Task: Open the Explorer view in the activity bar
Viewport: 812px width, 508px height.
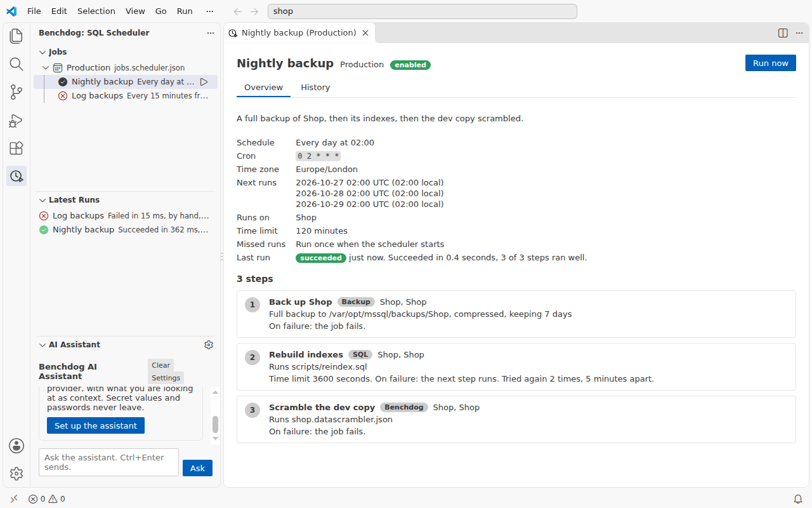Action: [x=16, y=36]
